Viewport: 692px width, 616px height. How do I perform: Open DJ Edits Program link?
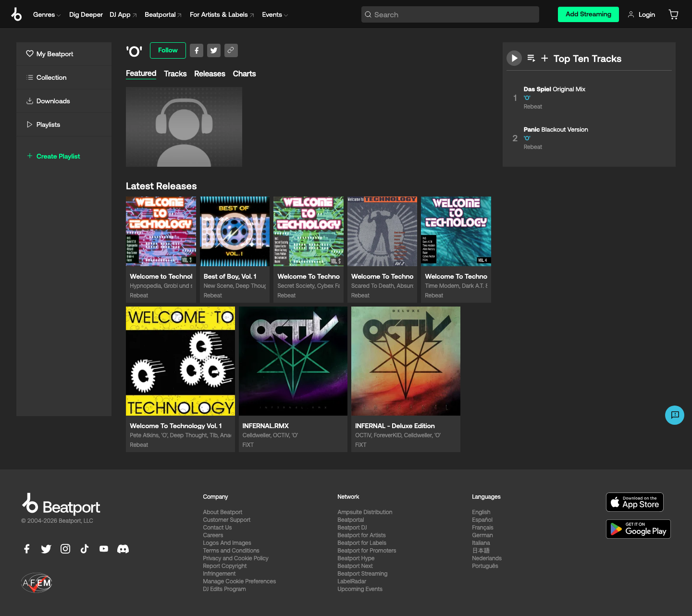[224, 589]
